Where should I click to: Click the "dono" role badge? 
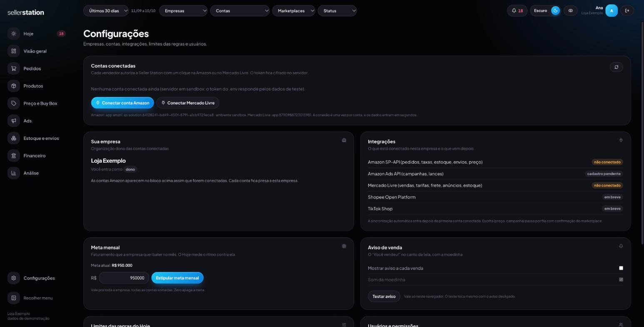pyautogui.click(x=130, y=170)
